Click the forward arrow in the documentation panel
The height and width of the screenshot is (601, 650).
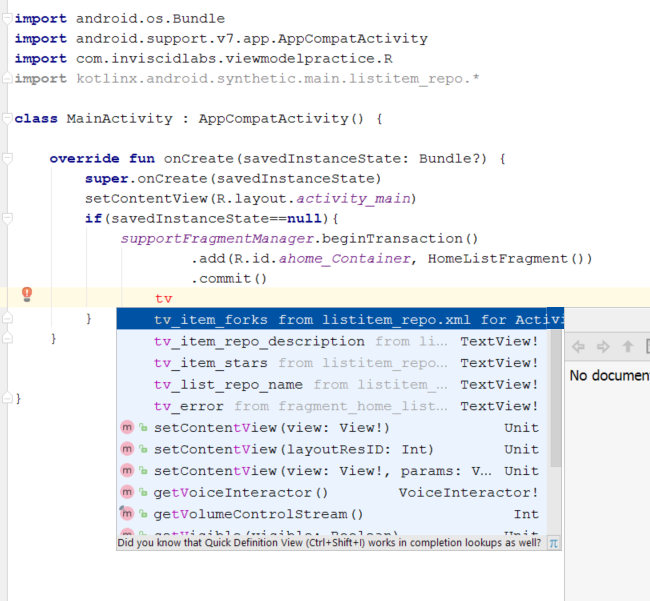602,347
